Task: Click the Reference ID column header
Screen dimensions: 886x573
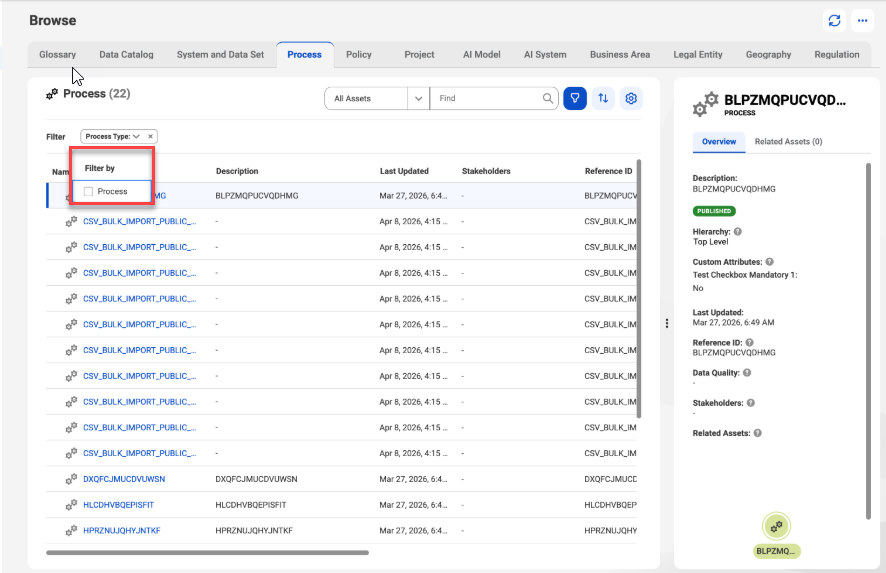Action: 609,171
